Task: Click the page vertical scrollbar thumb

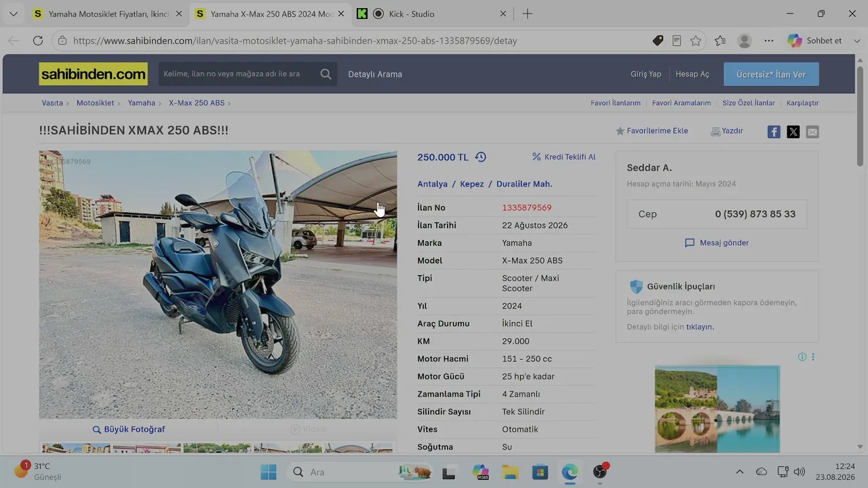Action: click(x=861, y=116)
